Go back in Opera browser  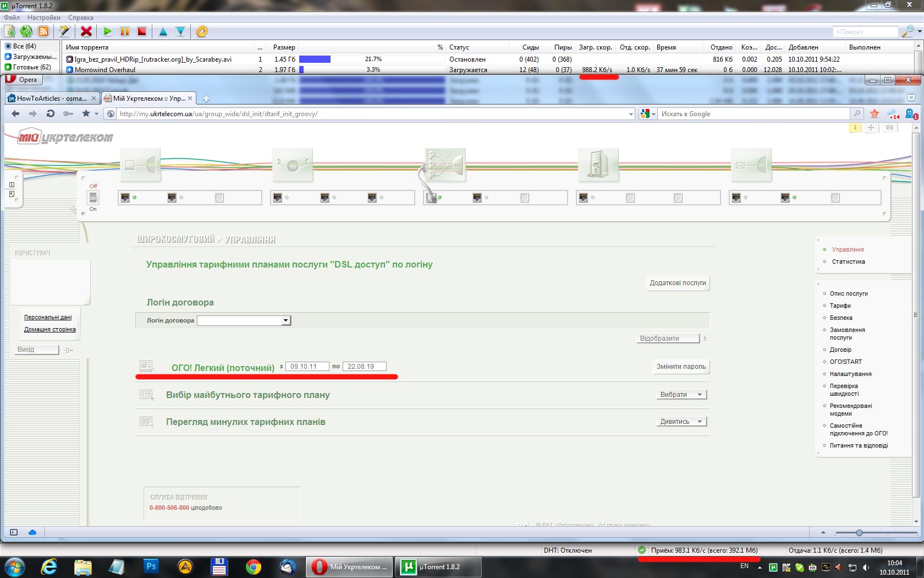(15, 113)
